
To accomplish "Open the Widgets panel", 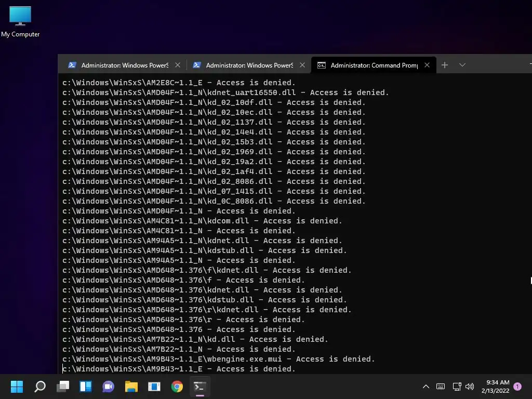I will pos(86,387).
